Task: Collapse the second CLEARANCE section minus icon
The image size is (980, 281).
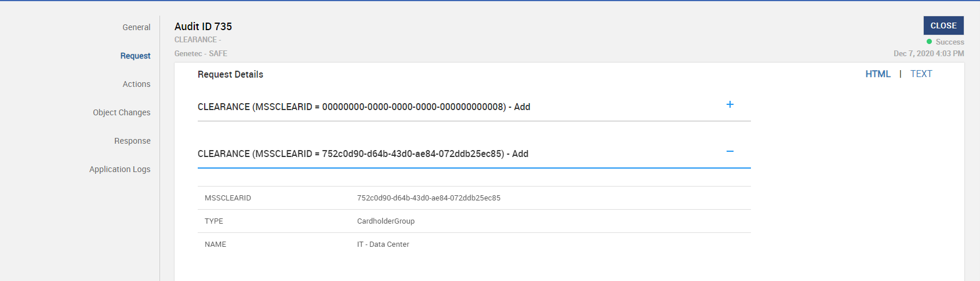Action: click(x=729, y=151)
